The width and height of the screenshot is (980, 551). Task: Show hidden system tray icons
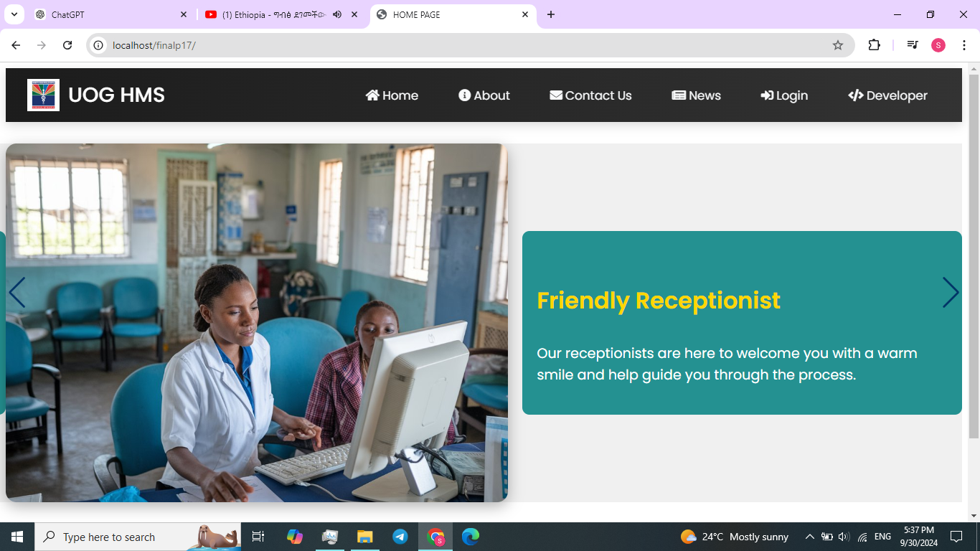click(809, 537)
